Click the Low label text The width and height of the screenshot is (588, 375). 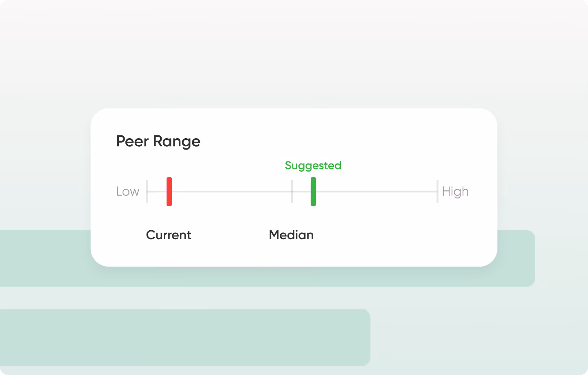tap(127, 192)
